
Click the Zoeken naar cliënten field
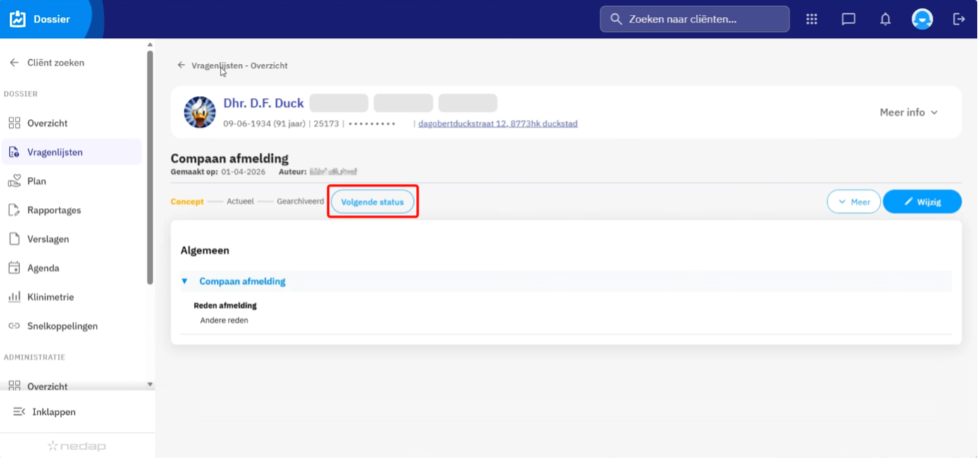694,19
